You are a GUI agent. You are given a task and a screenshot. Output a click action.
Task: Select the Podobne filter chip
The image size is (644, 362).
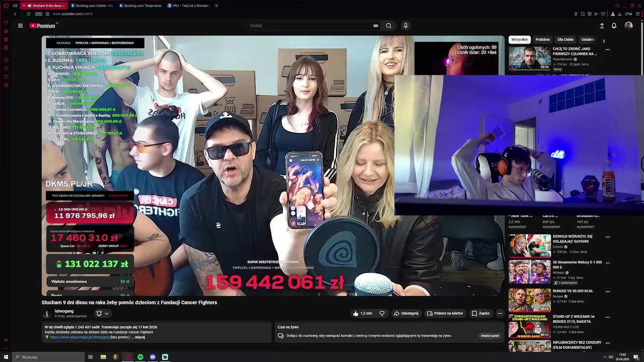pos(542,40)
